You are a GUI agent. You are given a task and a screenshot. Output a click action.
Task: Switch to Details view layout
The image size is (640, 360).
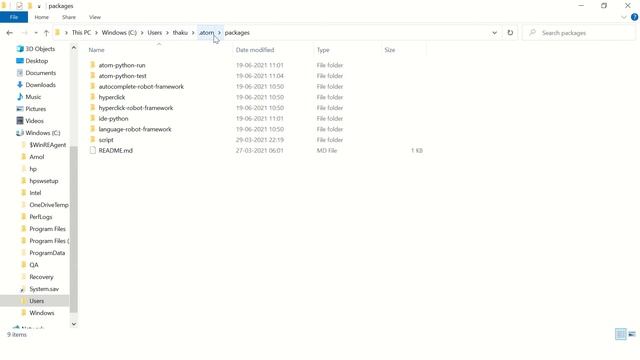620,334
